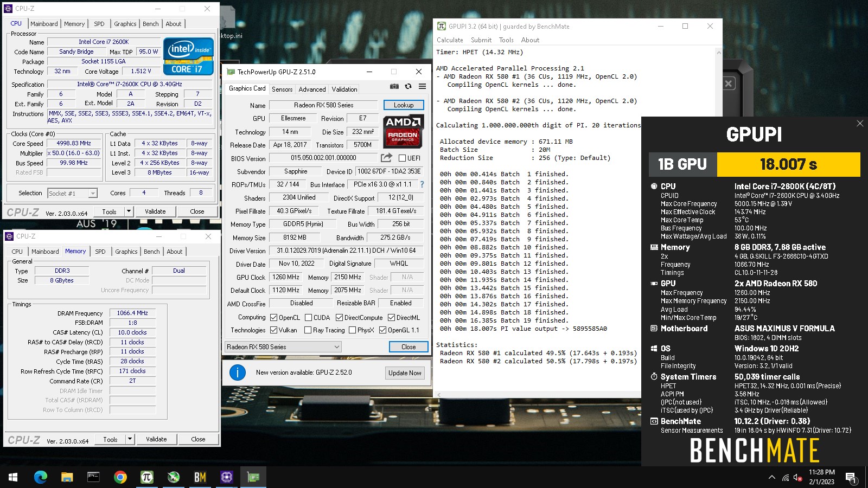Screen dimensions: 868x488
Task: Open Google Chrome from taskbar
Action: (x=120, y=477)
